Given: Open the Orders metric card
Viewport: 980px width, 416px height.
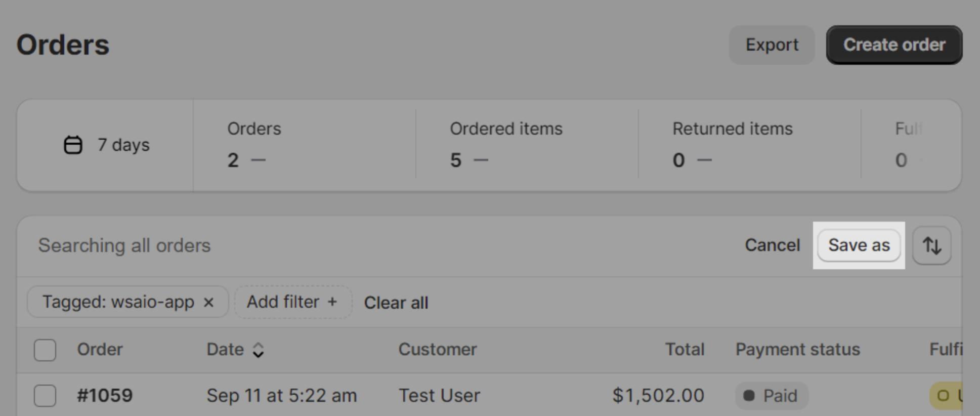Looking at the screenshot, I should pos(305,145).
